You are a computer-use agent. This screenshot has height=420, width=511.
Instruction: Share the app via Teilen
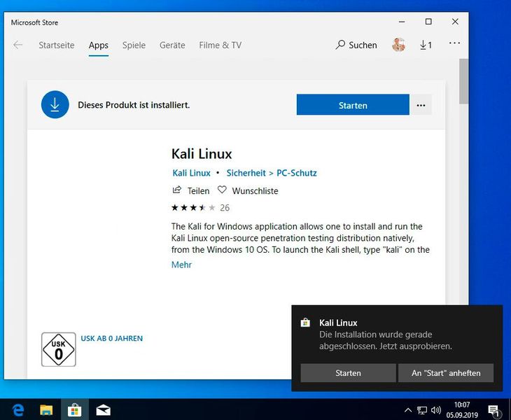(191, 190)
